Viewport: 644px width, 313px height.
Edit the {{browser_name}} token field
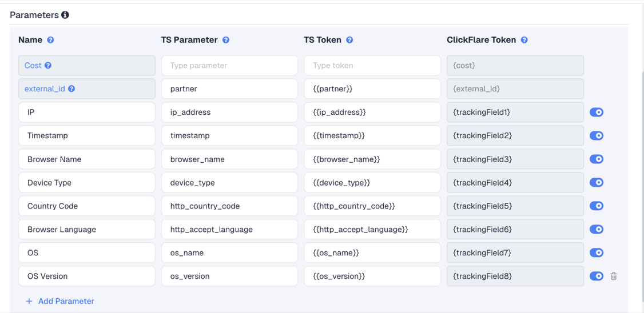pos(372,159)
